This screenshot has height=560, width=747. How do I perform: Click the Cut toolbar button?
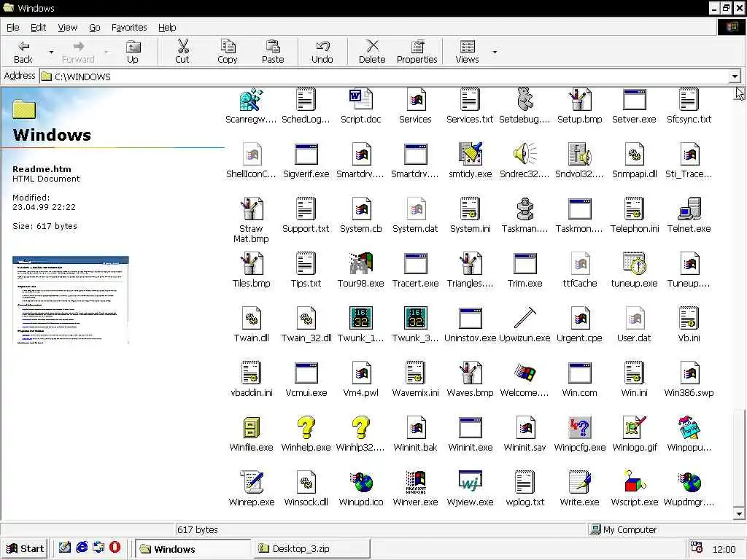(x=182, y=52)
